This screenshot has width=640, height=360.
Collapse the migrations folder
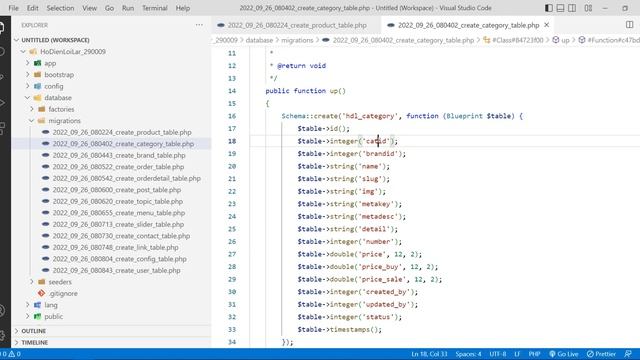(64, 120)
